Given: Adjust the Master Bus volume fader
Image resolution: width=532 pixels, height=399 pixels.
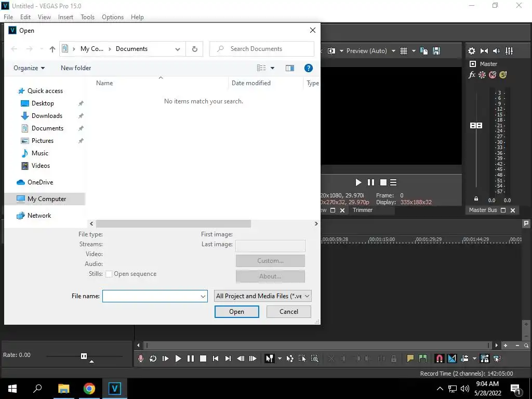Looking at the screenshot, I should pos(476,126).
